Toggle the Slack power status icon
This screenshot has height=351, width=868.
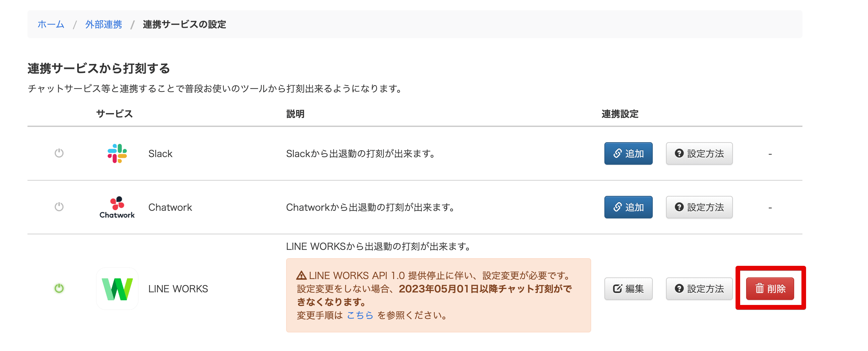59,153
